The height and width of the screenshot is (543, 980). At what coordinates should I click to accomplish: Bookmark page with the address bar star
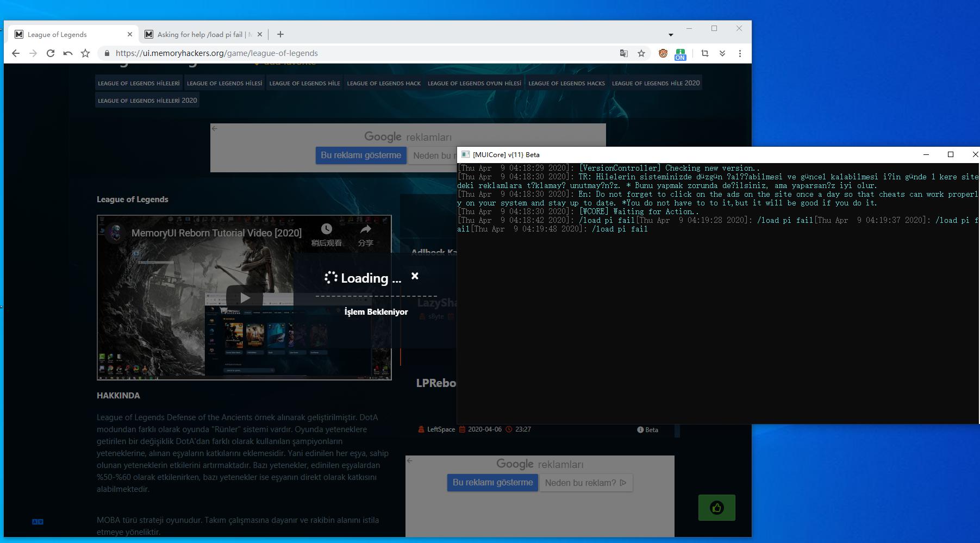click(641, 53)
